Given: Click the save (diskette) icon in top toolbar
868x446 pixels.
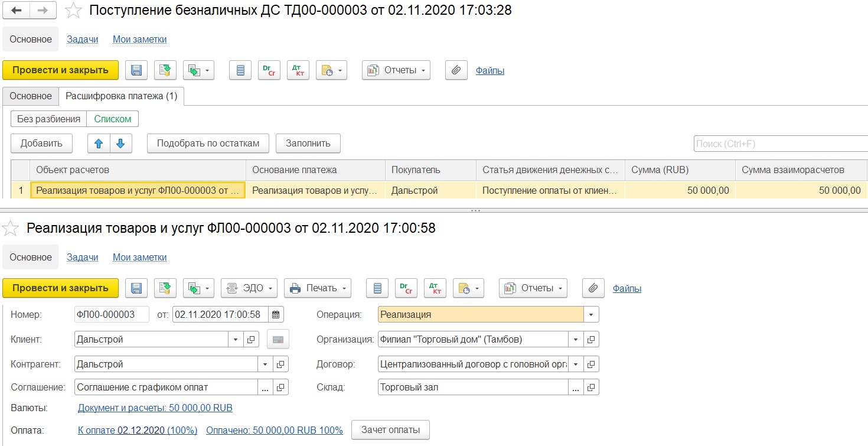Looking at the screenshot, I should tap(136, 70).
